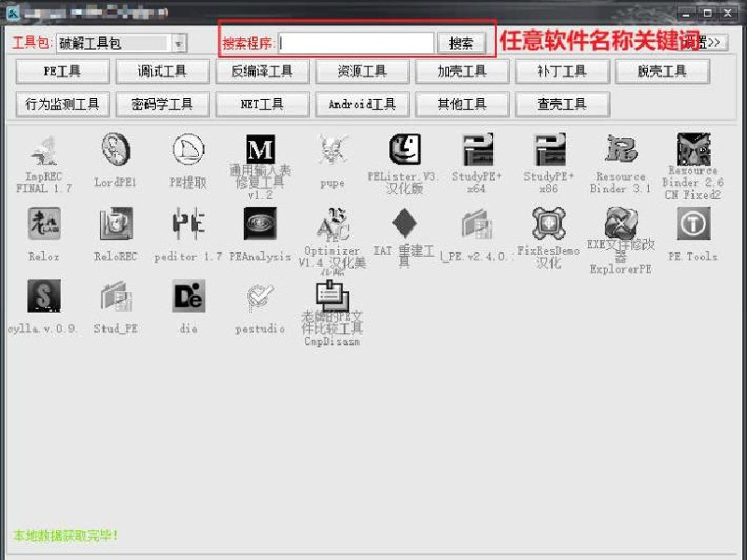Open the 反编译工具 category
Image resolution: width=747 pixels, height=560 pixels.
[x=262, y=72]
